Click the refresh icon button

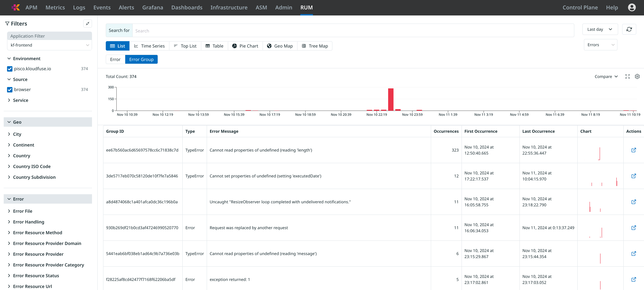pyautogui.click(x=629, y=30)
